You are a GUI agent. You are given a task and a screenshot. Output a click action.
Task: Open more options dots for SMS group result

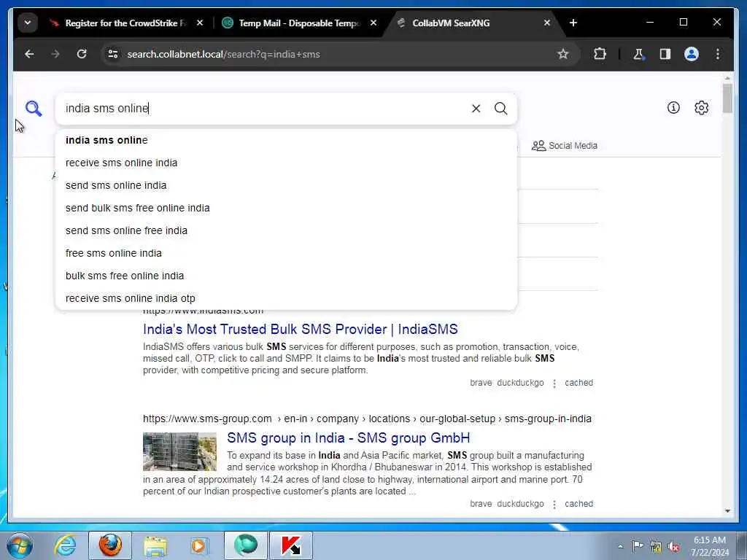[554, 505]
